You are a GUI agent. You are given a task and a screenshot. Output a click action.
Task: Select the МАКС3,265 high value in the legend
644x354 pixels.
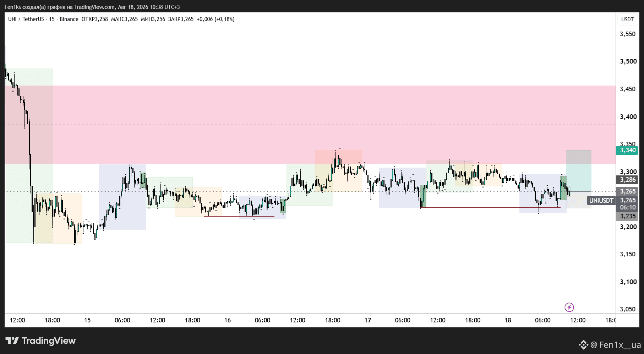click(x=124, y=19)
